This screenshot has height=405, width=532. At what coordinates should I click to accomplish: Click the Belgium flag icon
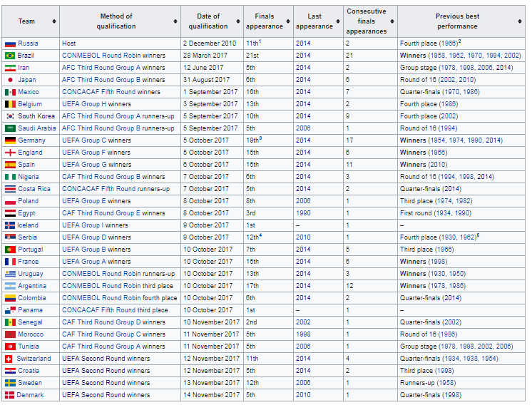point(10,104)
